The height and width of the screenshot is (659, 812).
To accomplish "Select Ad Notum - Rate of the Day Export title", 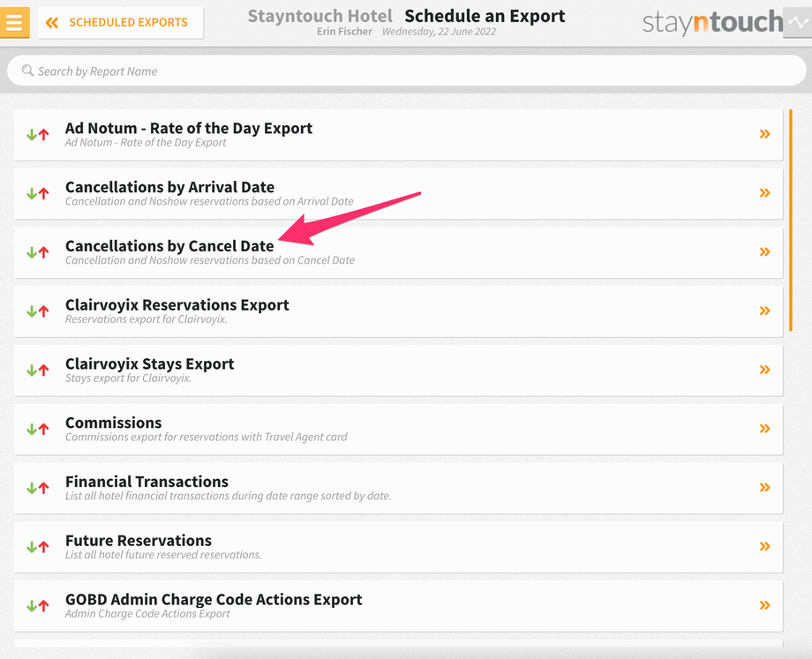I will [189, 128].
